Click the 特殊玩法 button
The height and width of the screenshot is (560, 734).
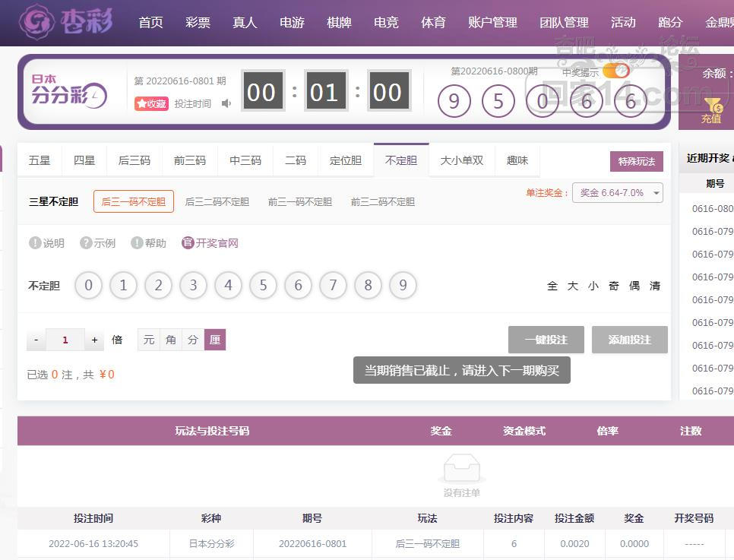click(636, 162)
